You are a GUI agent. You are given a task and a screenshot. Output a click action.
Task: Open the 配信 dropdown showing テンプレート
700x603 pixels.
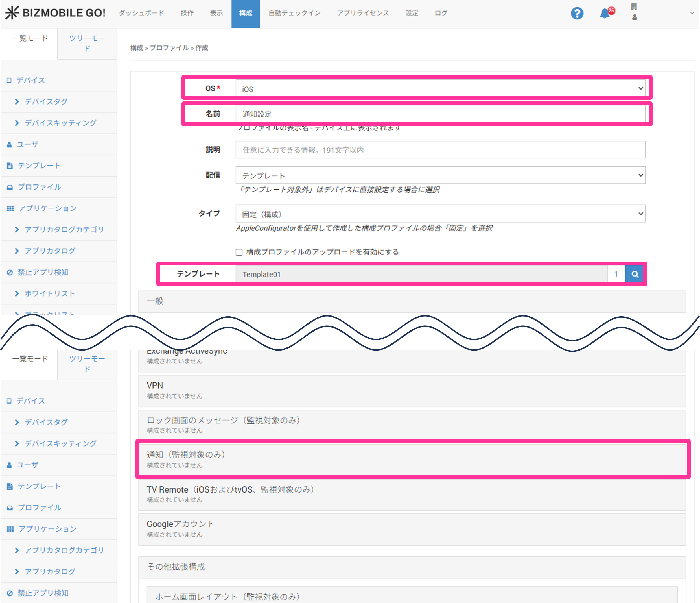point(440,175)
